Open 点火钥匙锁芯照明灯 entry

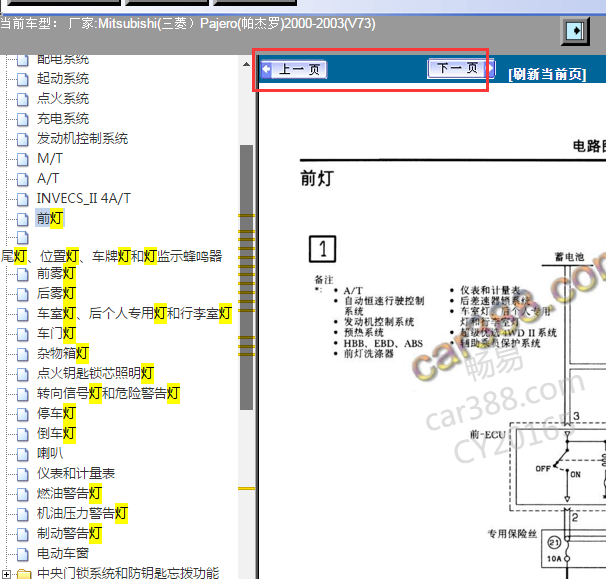pyautogui.click(x=95, y=373)
